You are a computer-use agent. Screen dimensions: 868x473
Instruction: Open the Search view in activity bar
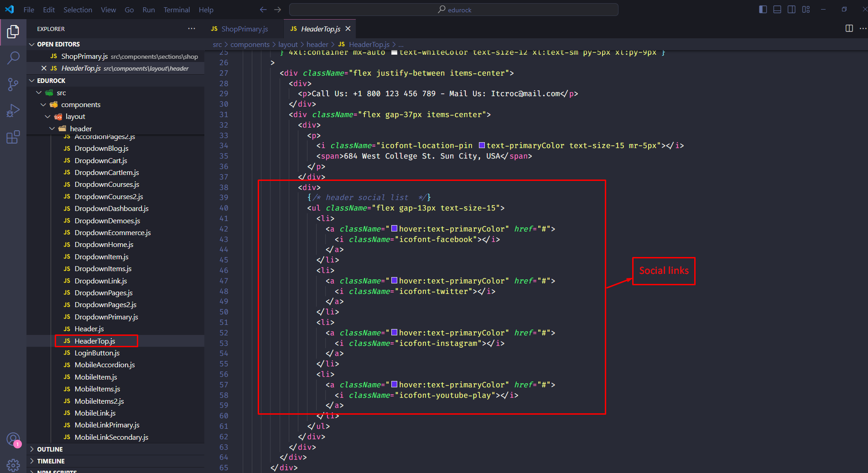coord(13,58)
